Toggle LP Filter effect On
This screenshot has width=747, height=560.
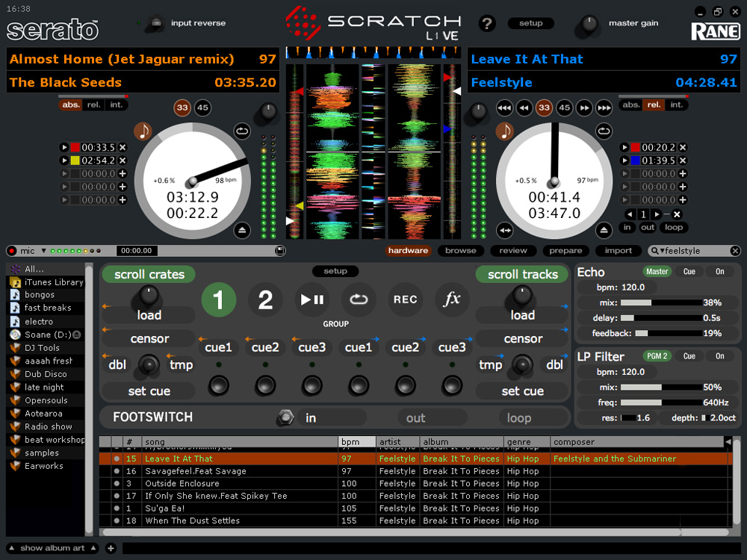(720, 356)
